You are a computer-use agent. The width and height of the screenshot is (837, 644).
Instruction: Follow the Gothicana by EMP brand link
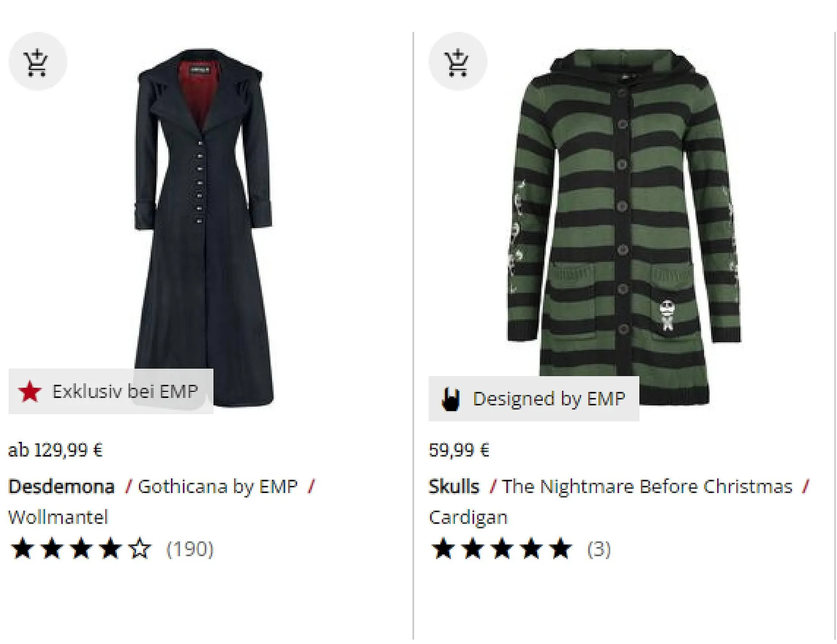[218, 486]
